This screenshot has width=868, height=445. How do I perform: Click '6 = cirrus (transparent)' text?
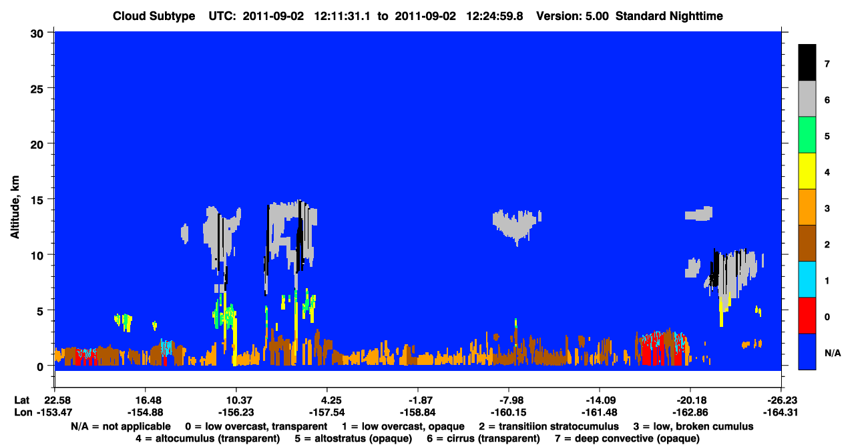[x=482, y=438]
